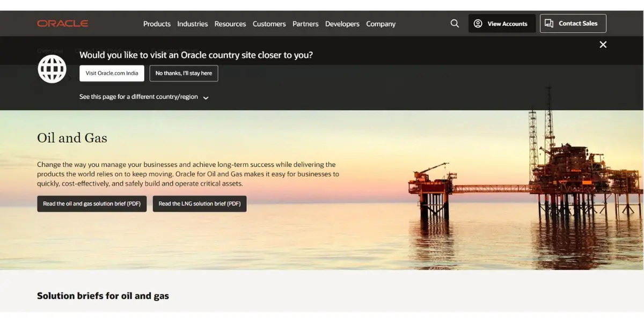The image size is (644, 322).
Task: Open the LNG solution brief PDF
Action: tap(200, 204)
